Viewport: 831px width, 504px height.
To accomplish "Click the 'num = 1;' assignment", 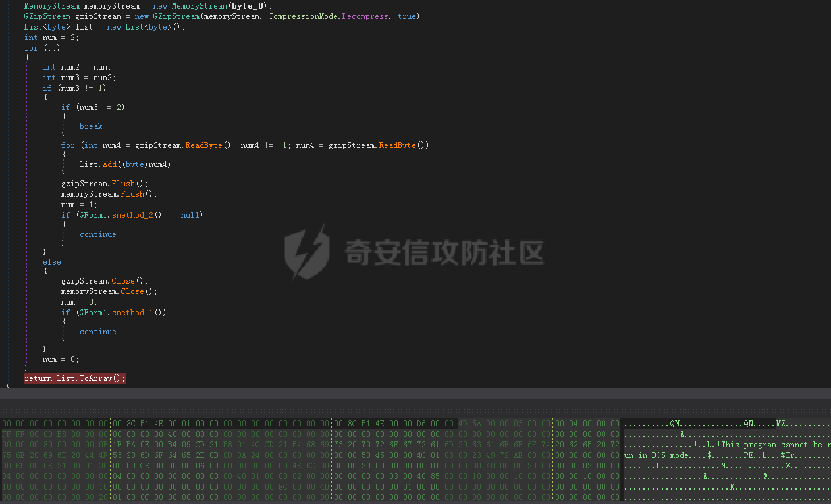I will pos(79,205).
